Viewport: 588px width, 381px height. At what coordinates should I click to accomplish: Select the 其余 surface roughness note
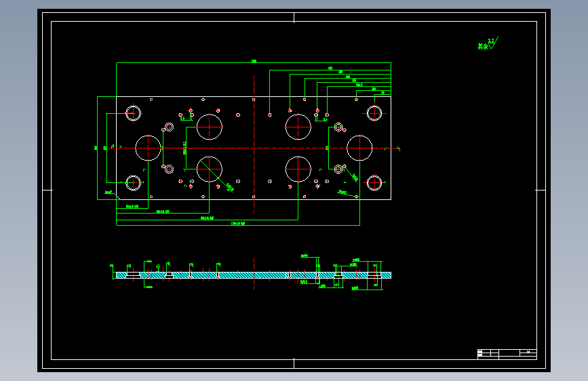[488, 43]
